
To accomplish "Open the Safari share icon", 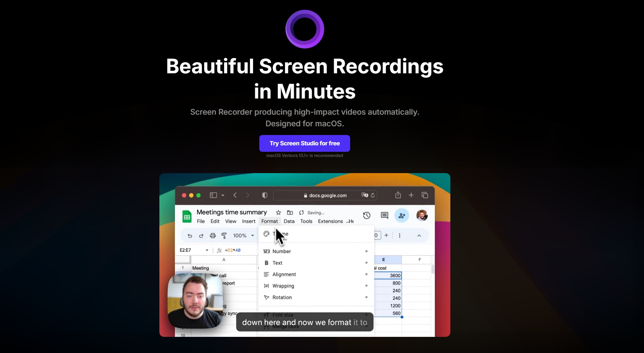I will click(398, 195).
